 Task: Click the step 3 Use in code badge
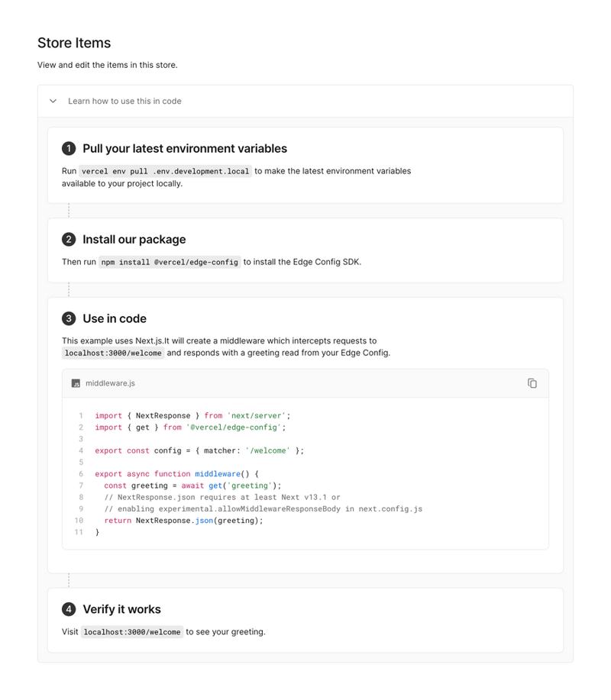pos(68,318)
